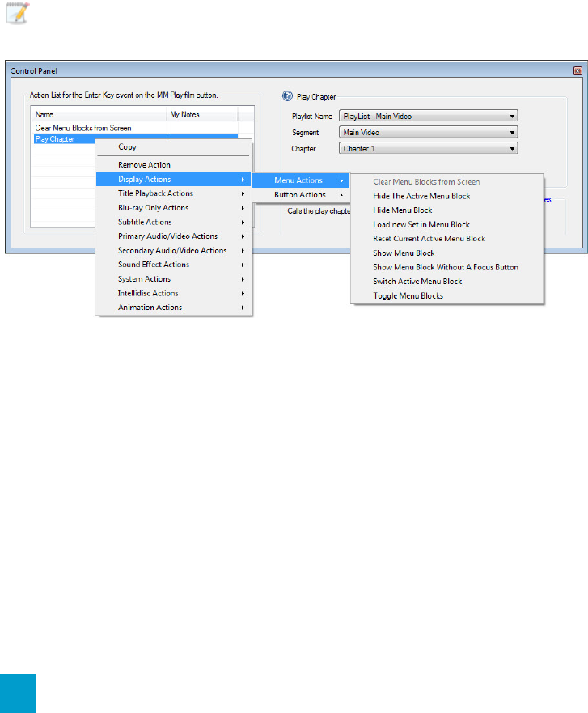Select Clear Menu Blocks from Screen menu item
Screen dimensions: 588x713
click(447, 182)
